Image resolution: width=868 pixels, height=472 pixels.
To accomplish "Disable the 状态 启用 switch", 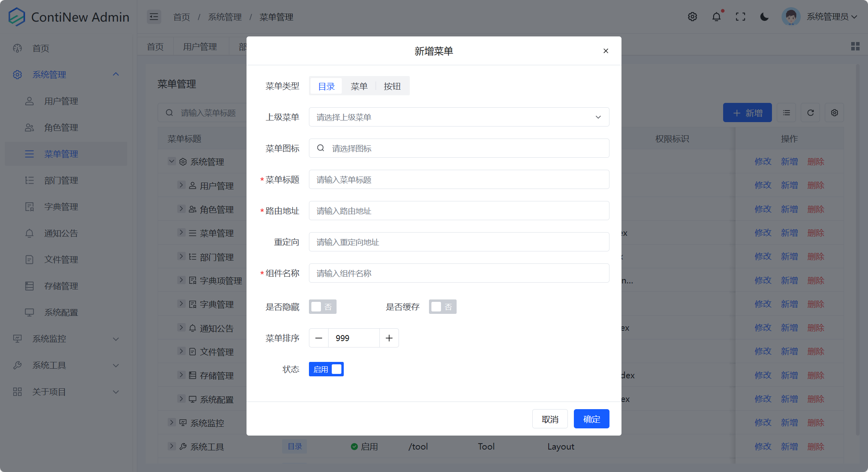I will [x=326, y=369].
